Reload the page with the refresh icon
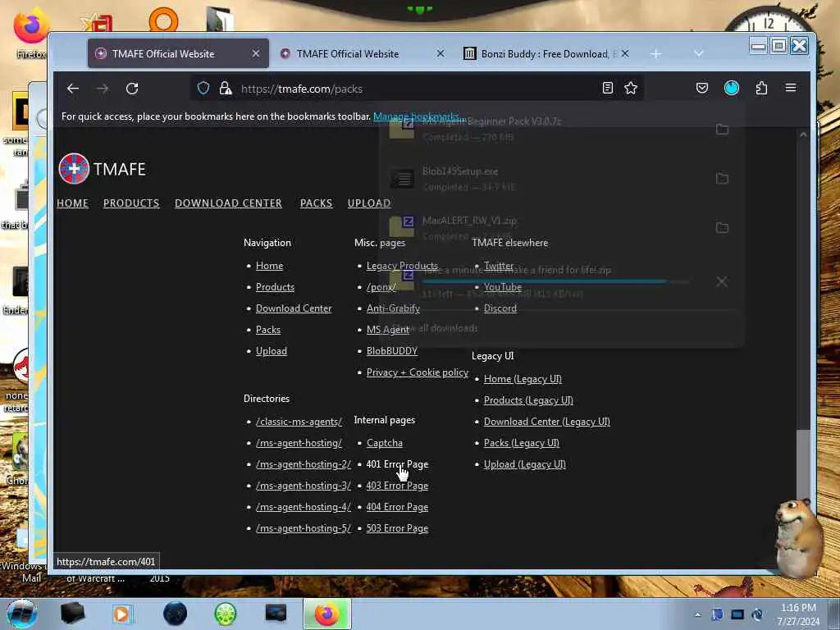The width and height of the screenshot is (840, 630). pos(132,89)
